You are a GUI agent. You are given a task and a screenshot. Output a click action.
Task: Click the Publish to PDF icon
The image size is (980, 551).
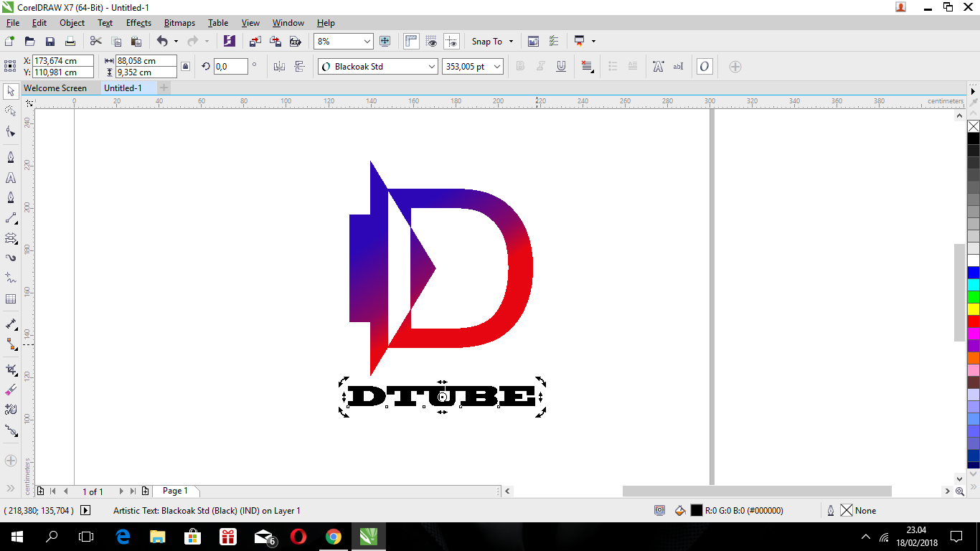pyautogui.click(x=295, y=42)
